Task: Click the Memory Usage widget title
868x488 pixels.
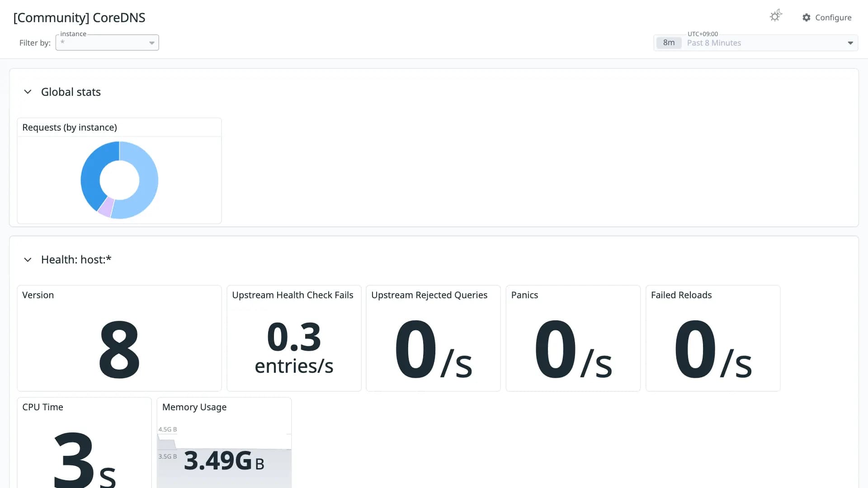Action: (194, 407)
